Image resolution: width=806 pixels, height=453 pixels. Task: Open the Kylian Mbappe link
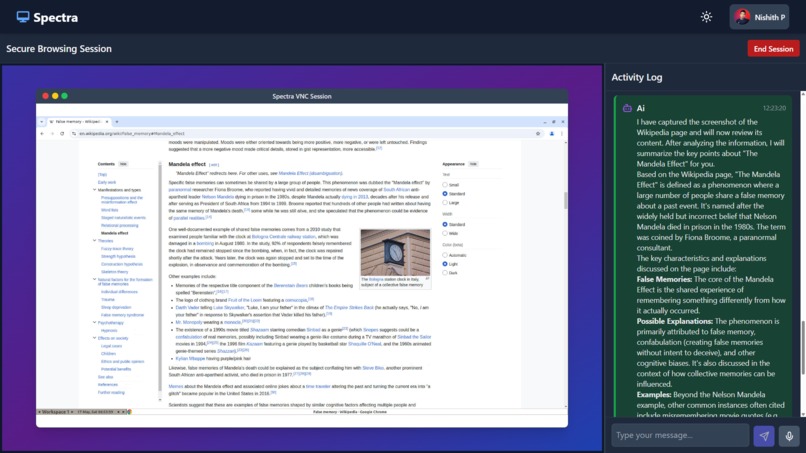pos(190,358)
